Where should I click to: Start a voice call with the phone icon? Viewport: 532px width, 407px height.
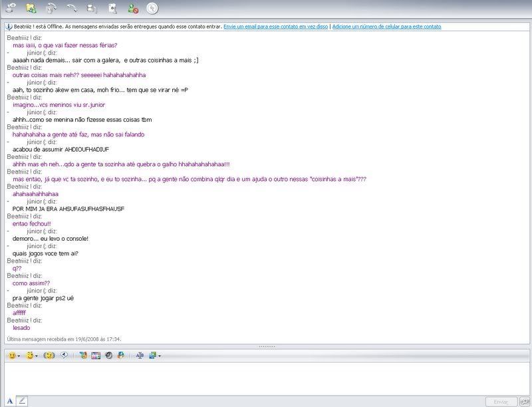click(71, 9)
